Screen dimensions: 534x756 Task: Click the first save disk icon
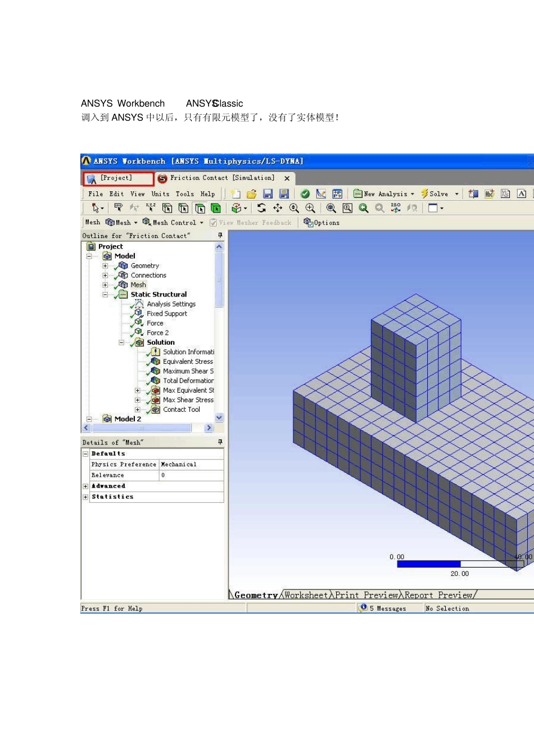[x=268, y=193]
